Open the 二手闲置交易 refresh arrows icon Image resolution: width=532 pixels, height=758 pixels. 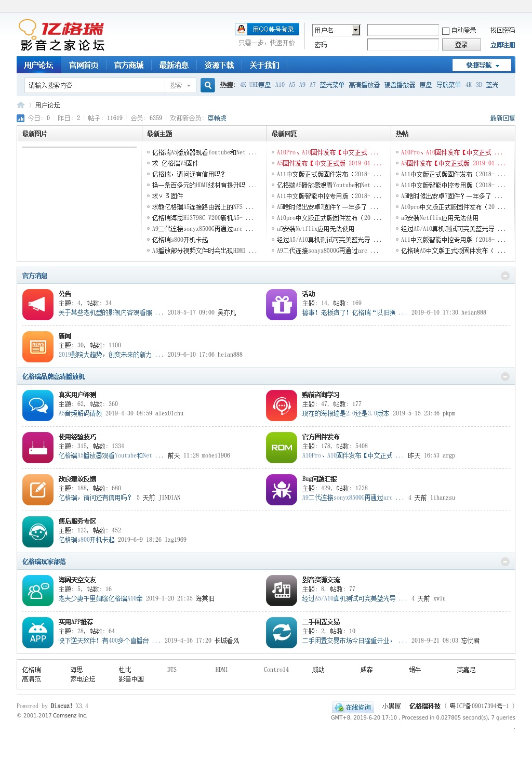[x=282, y=633]
